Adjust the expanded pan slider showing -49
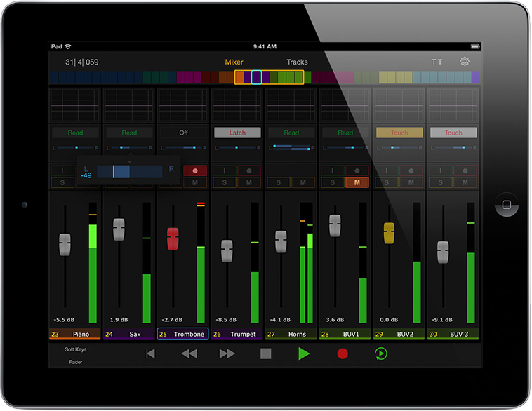Viewport: 532px width, 411px height. point(129,172)
